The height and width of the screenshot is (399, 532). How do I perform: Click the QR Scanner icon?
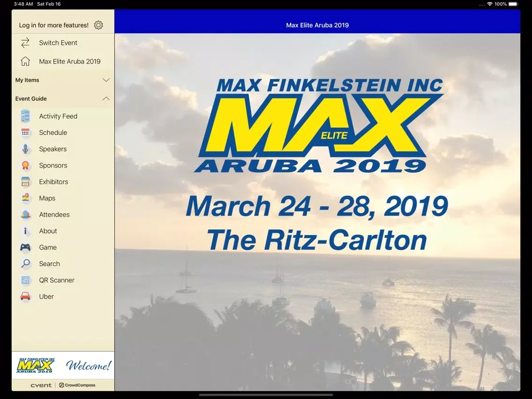point(25,280)
